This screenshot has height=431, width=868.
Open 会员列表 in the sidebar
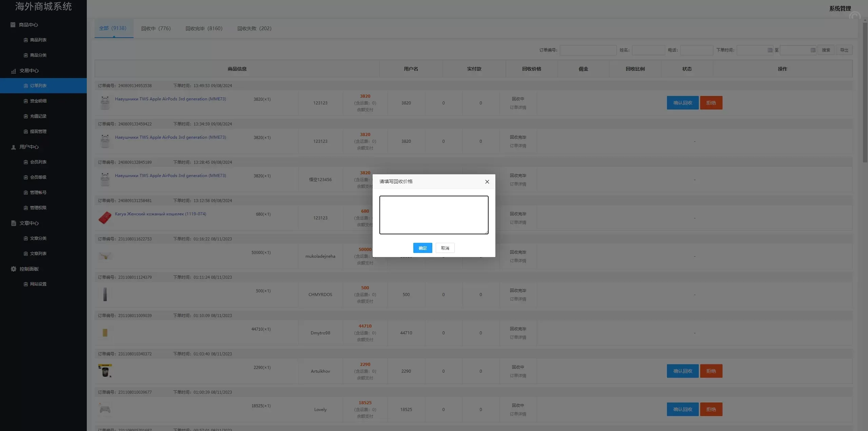(x=38, y=162)
